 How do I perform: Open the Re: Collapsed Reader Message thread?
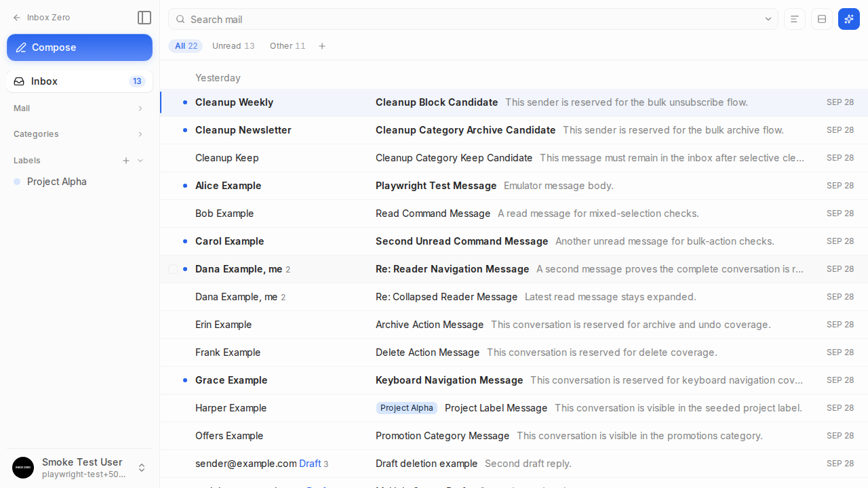pyautogui.click(x=514, y=297)
